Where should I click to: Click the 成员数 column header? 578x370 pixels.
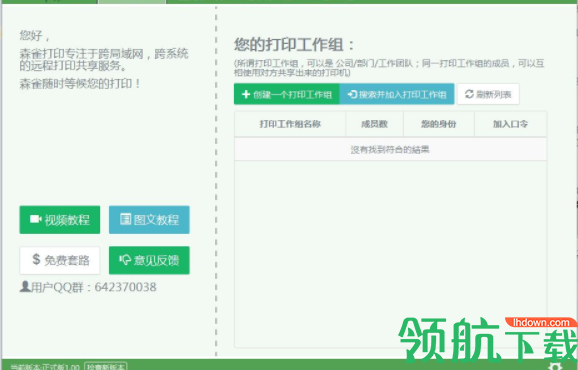tap(375, 124)
